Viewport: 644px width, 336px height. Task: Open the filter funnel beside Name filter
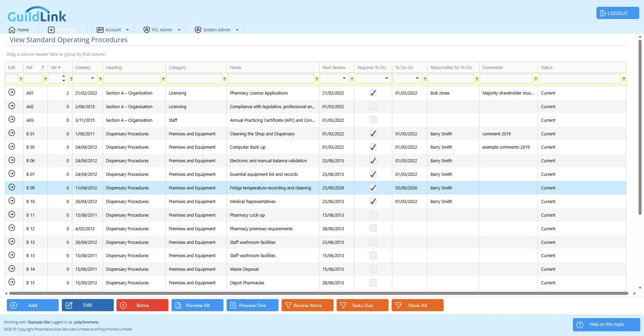tap(317, 79)
